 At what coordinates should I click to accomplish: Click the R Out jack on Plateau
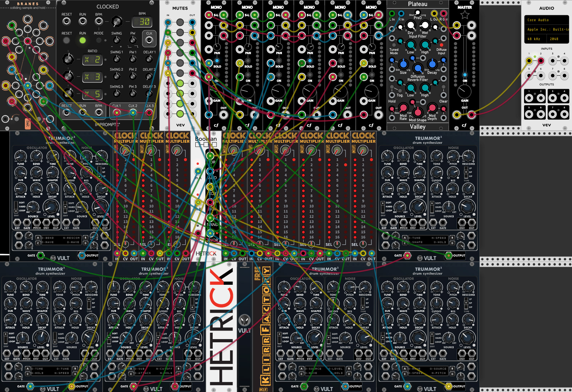tap(443, 14)
